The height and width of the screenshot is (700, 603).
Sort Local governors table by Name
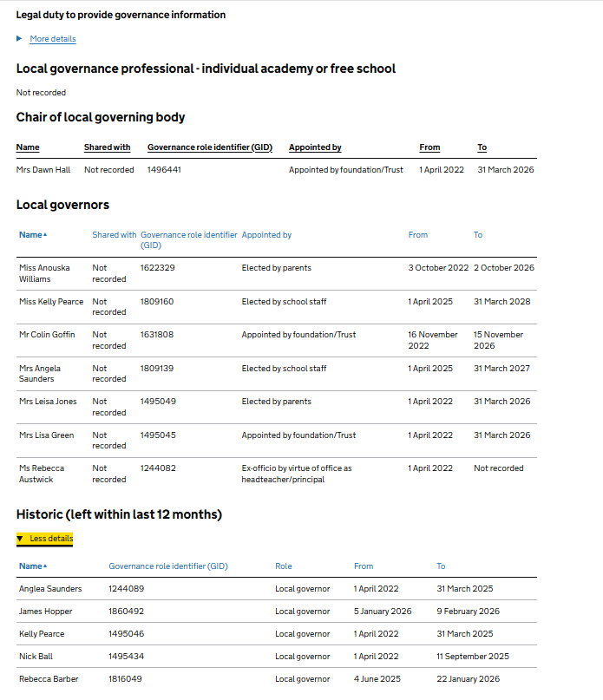click(x=31, y=235)
